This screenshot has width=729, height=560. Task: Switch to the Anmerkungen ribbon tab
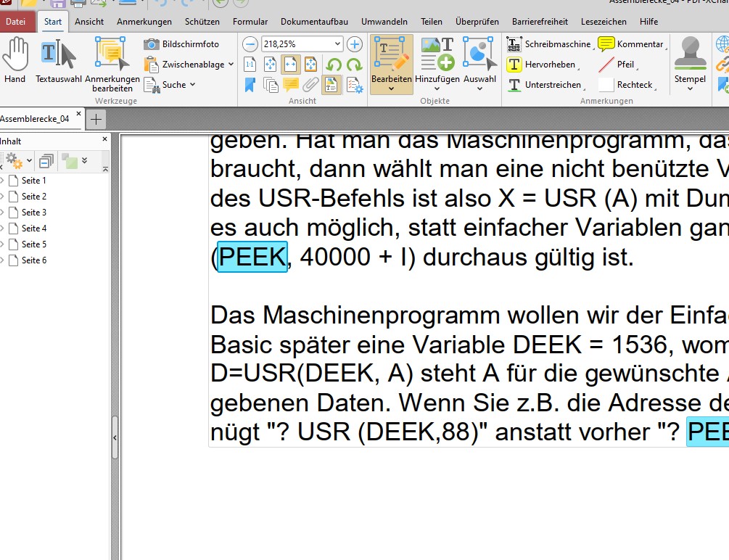144,22
